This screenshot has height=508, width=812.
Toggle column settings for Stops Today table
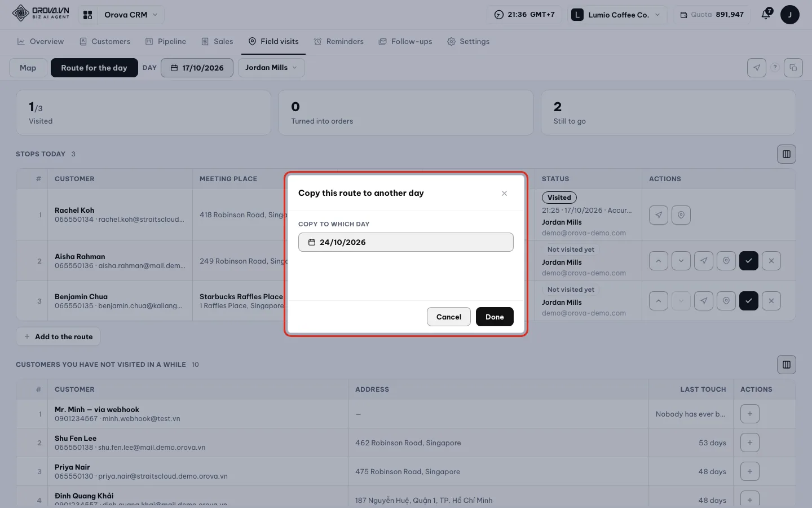[786, 154]
